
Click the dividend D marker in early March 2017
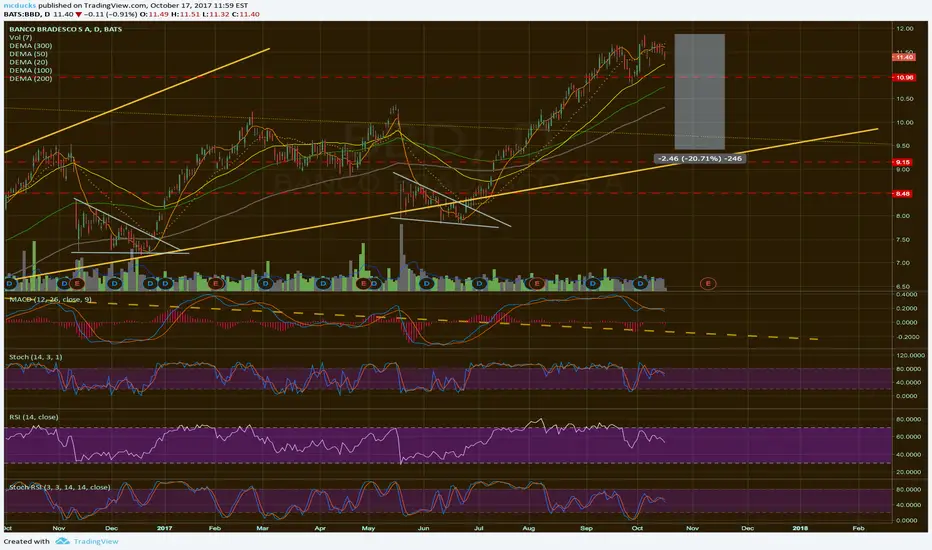tap(265, 284)
